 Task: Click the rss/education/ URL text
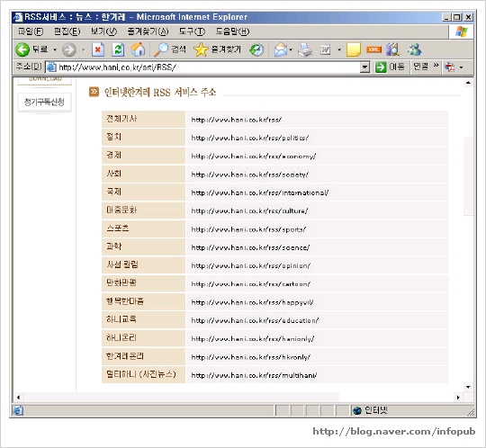[255, 320]
